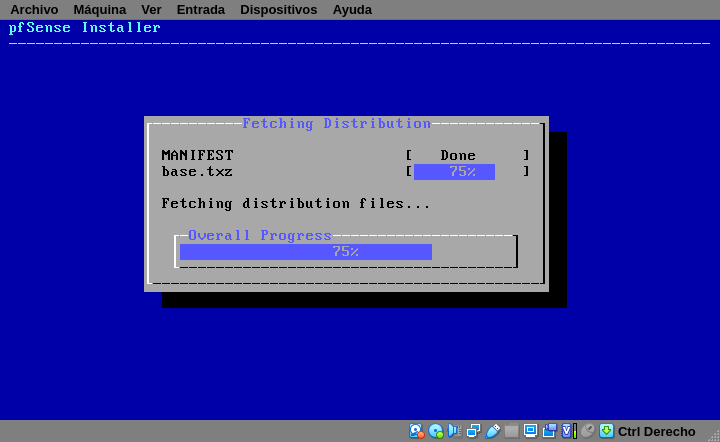This screenshot has width=720, height=442.
Task: Click the window resize grip corner
Action: point(714,436)
